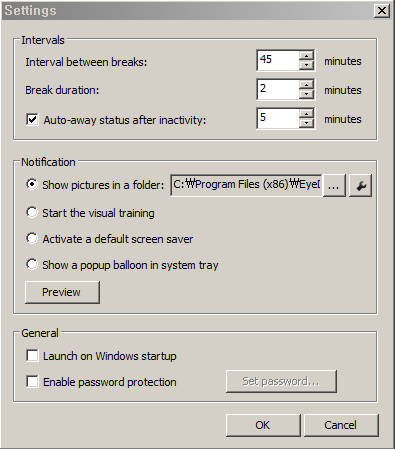Increase auto-away inactivity minutes up arrow
Image resolution: width=395 pixels, height=449 pixels.
306,114
